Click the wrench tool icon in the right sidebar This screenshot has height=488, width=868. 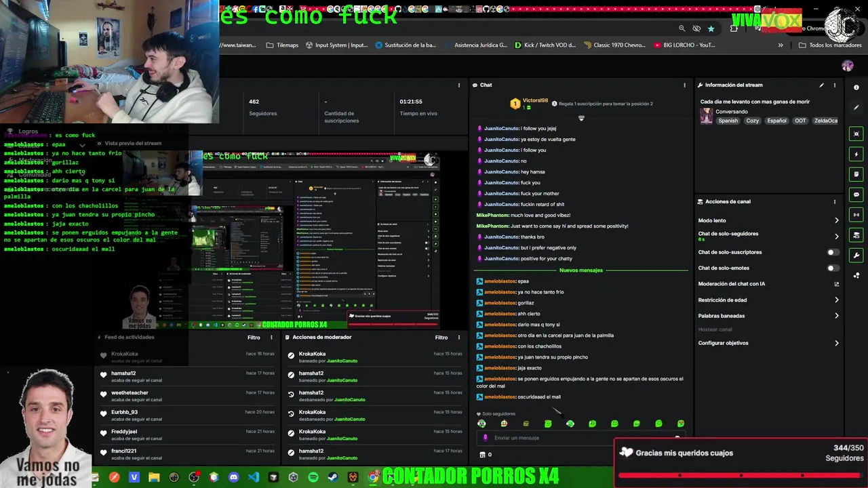point(856,256)
